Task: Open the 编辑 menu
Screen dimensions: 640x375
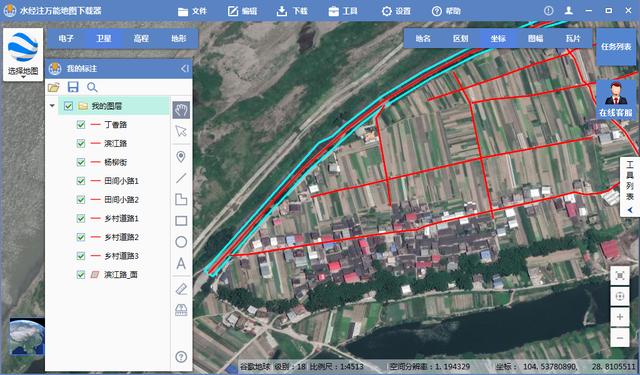Action: (x=242, y=11)
